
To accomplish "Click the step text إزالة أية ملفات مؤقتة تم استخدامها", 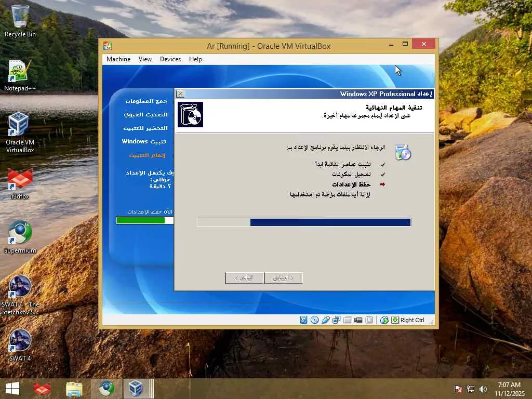I will pos(330,194).
